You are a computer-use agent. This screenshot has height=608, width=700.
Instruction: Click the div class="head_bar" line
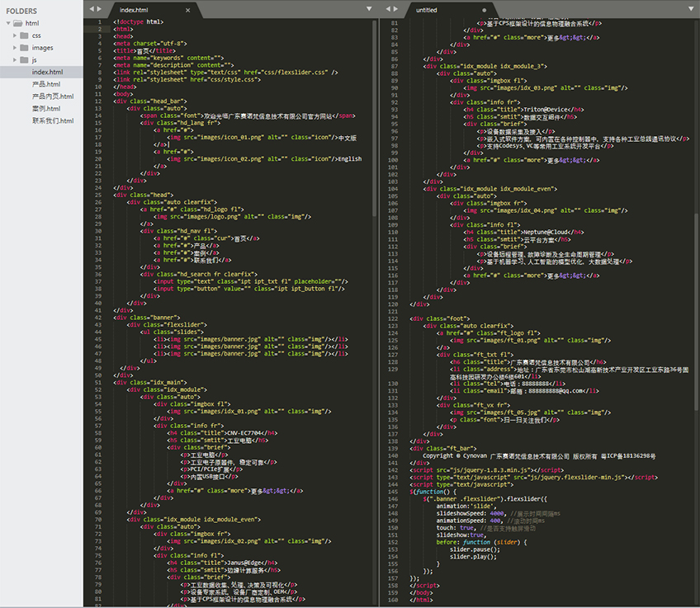150,101
